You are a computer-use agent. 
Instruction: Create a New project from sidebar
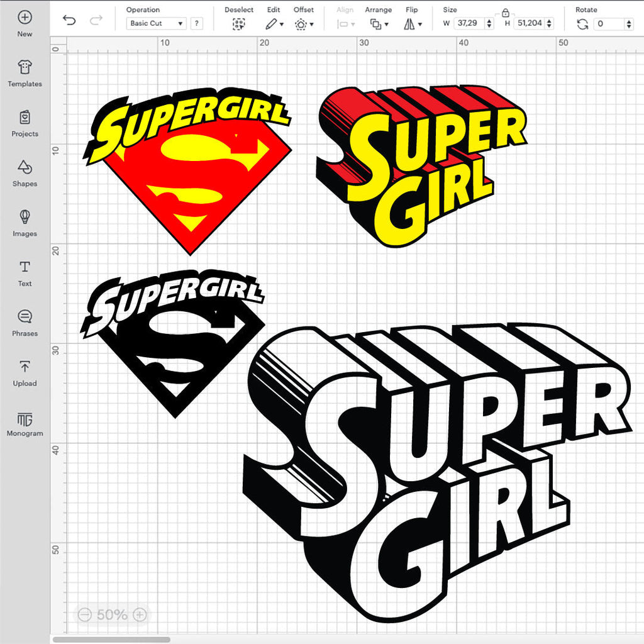pos(25,24)
